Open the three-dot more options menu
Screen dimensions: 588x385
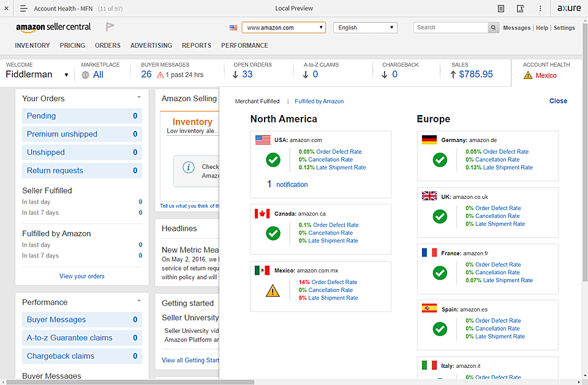coord(540,8)
